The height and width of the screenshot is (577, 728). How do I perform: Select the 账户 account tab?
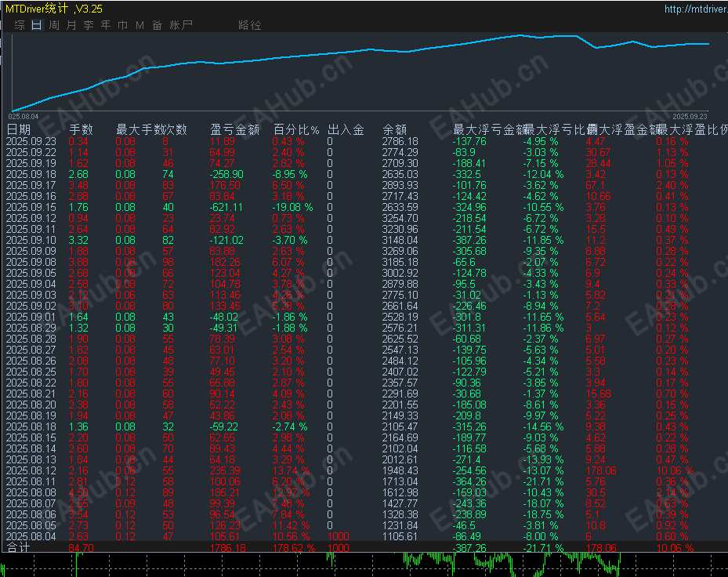(181, 25)
